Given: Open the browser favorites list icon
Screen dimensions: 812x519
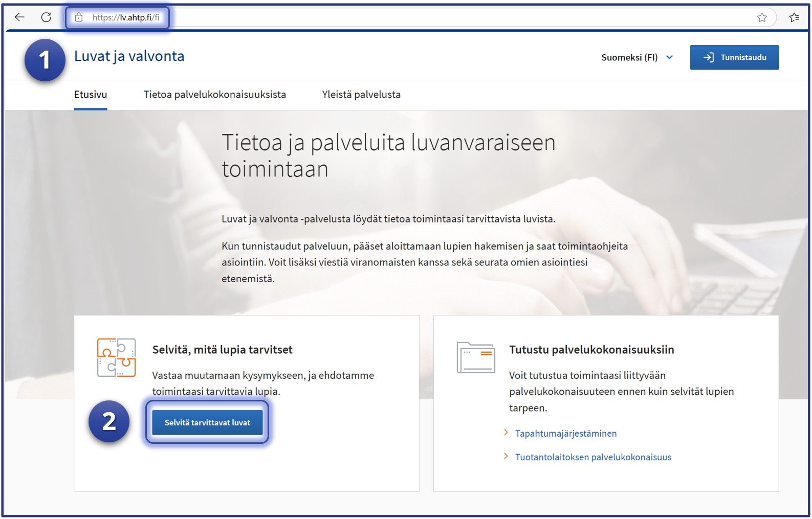Looking at the screenshot, I should pyautogui.click(x=794, y=17).
